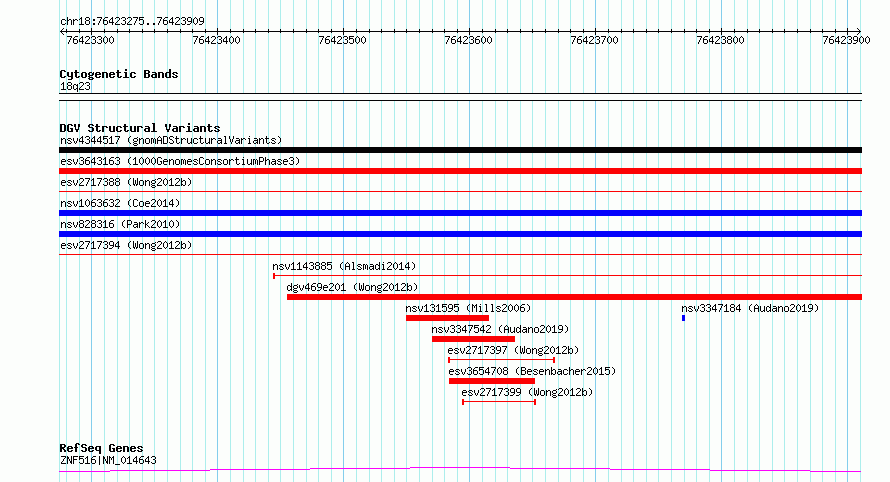Select the dgv469e201 (Wong2012b) label

352,287
